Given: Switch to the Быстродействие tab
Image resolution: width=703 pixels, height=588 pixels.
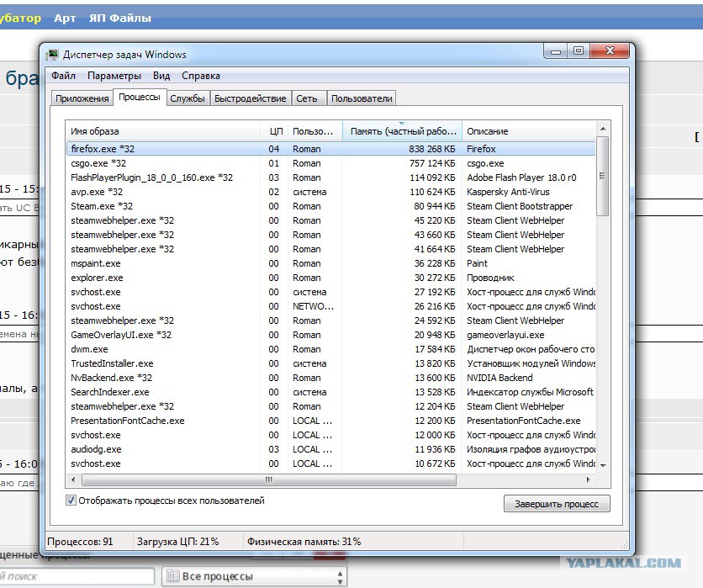Looking at the screenshot, I should (x=251, y=98).
